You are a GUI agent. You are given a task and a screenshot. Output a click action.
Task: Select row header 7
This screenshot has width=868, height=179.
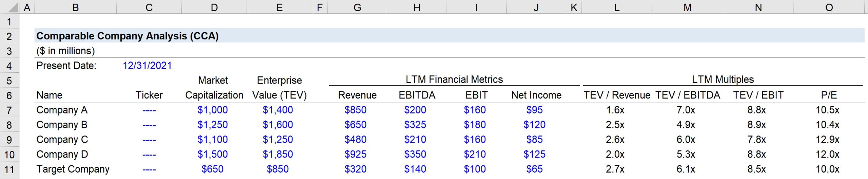pos(9,110)
